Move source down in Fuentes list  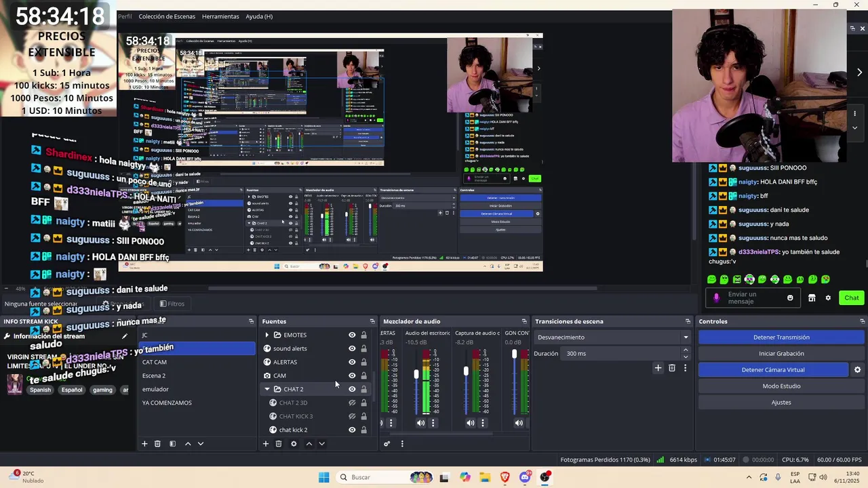321,444
